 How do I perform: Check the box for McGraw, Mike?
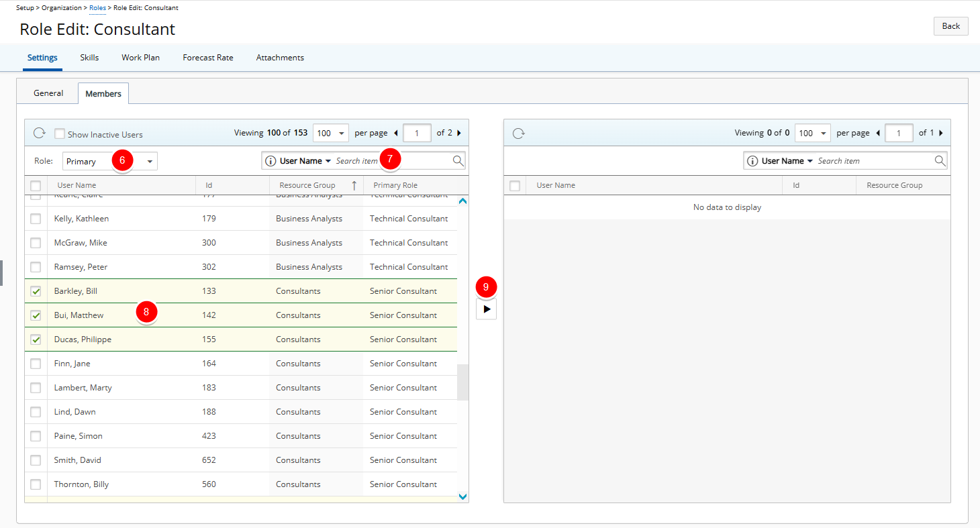coord(36,243)
